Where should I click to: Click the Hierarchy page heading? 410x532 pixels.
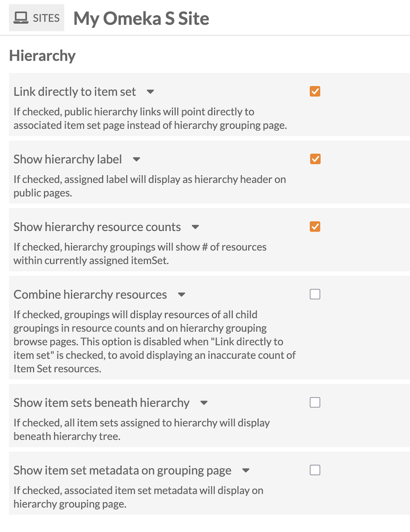point(42,55)
